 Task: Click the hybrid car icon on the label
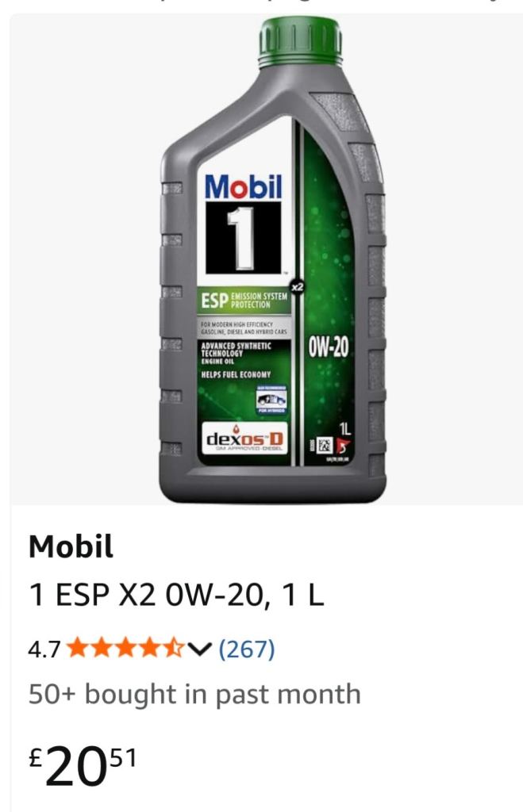pyautogui.click(x=271, y=399)
